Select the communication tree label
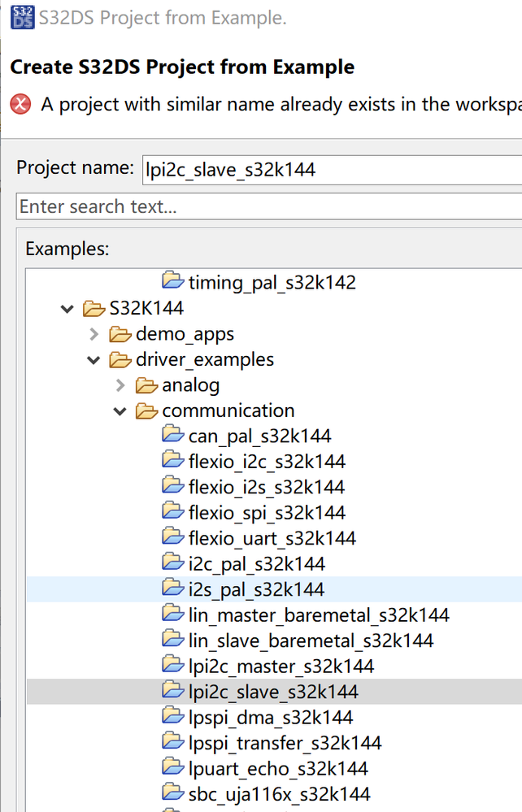 [x=228, y=410]
